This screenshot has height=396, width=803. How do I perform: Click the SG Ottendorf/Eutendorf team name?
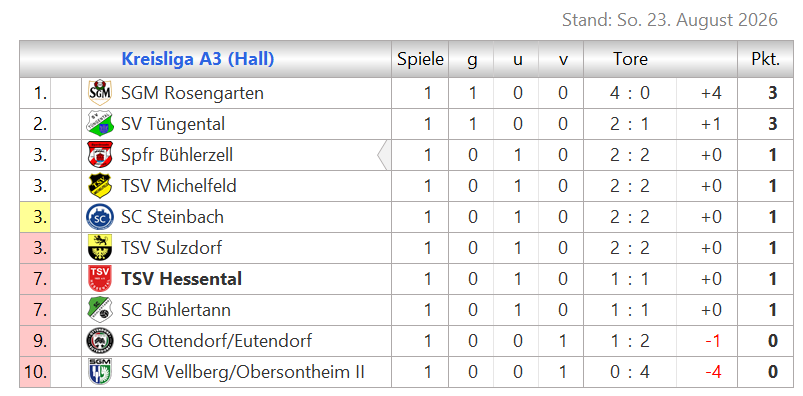click(x=216, y=341)
